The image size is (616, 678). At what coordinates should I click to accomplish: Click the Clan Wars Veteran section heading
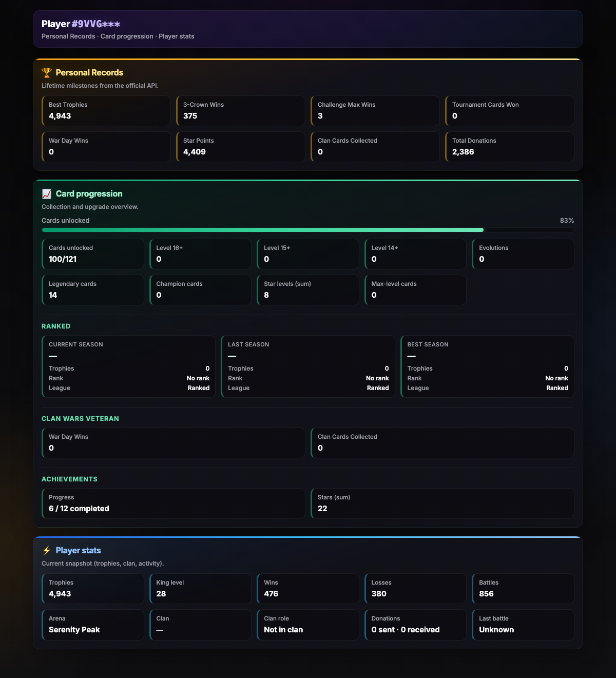80,419
